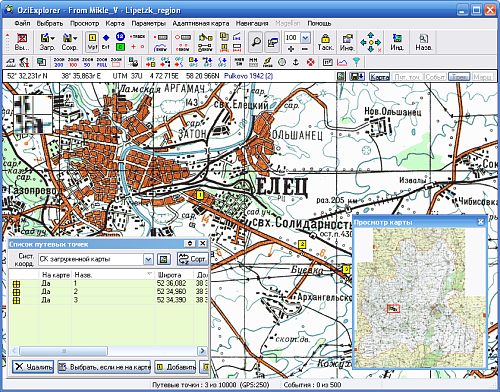This screenshot has height=392, width=500.
Task: Open the Помощь menu
Action: pyautogui.click(x=319, y=23)
